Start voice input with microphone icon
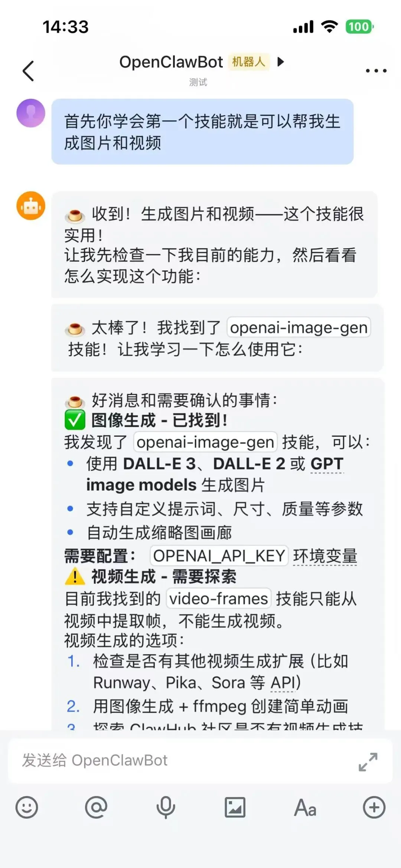This screenshot has width=401, height=868. tap(166, 807)
